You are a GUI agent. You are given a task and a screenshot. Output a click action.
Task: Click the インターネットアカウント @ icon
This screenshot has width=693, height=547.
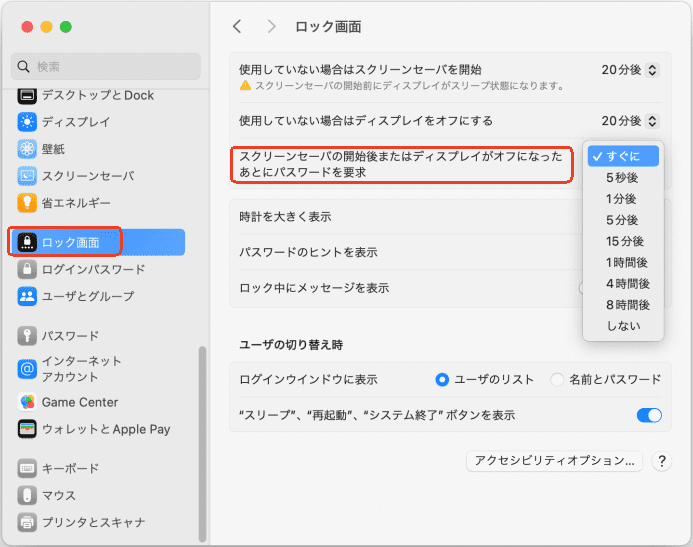point(27,368)
